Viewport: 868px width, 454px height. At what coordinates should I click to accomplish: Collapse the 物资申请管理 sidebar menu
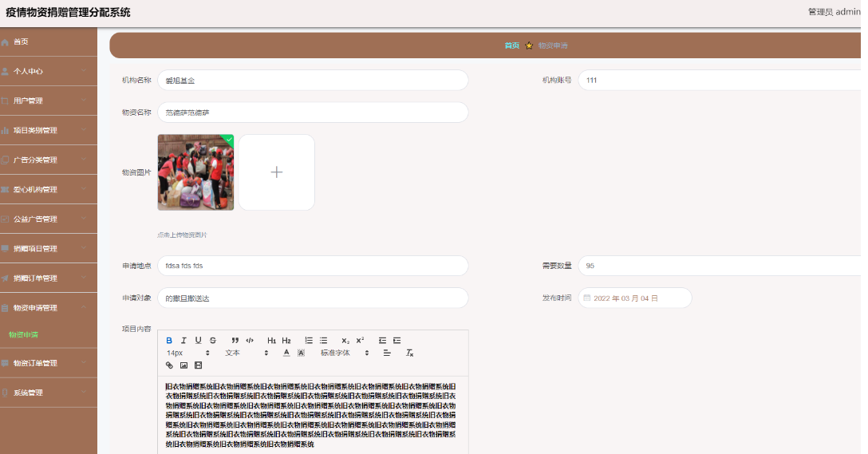point(49,308)
